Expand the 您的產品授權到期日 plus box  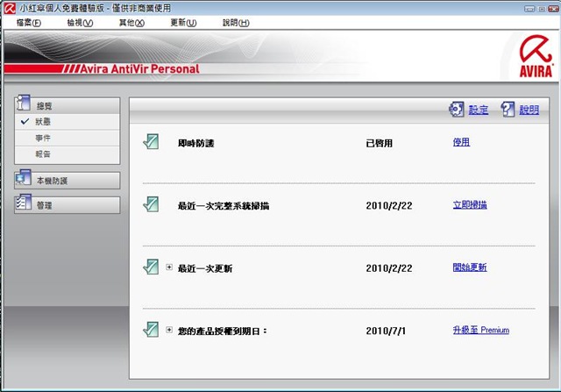[x=169, y=330]
